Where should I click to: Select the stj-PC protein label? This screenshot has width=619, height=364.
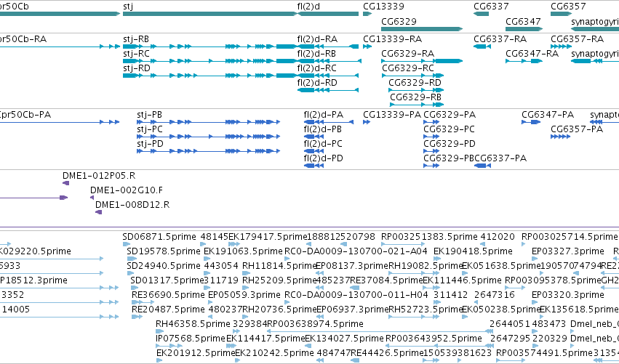tap(150, 129)
